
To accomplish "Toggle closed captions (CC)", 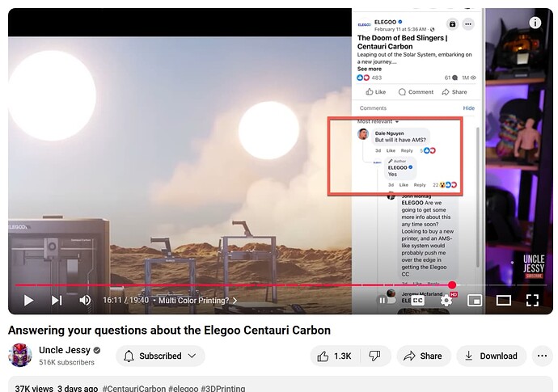I will pyautogui.click(x=418, y=300).
